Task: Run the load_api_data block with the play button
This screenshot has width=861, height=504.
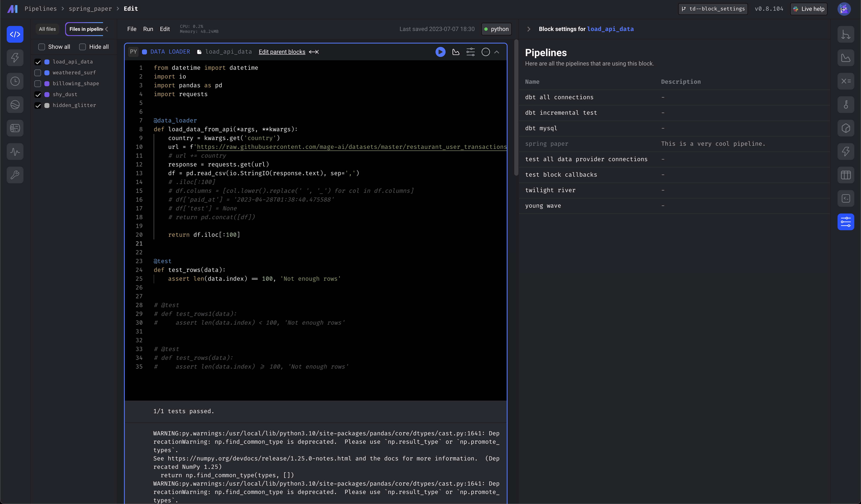Action: (440, 52)
